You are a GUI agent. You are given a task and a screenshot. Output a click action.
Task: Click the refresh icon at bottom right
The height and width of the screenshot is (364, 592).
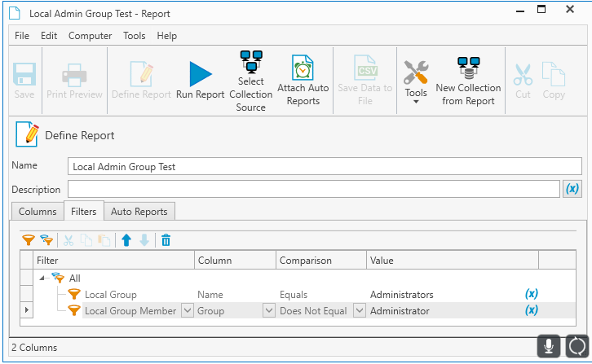(576, 346)
